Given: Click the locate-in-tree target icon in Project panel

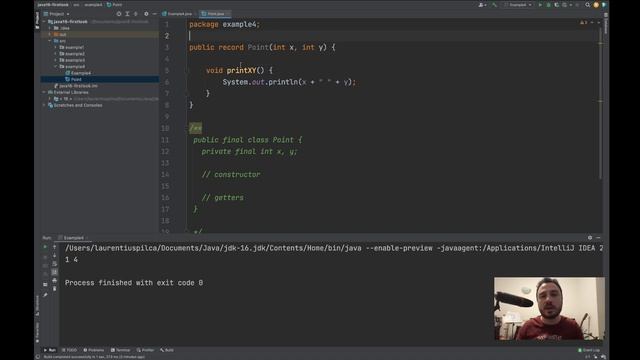Looking at the screenshot, I should 119,14.
